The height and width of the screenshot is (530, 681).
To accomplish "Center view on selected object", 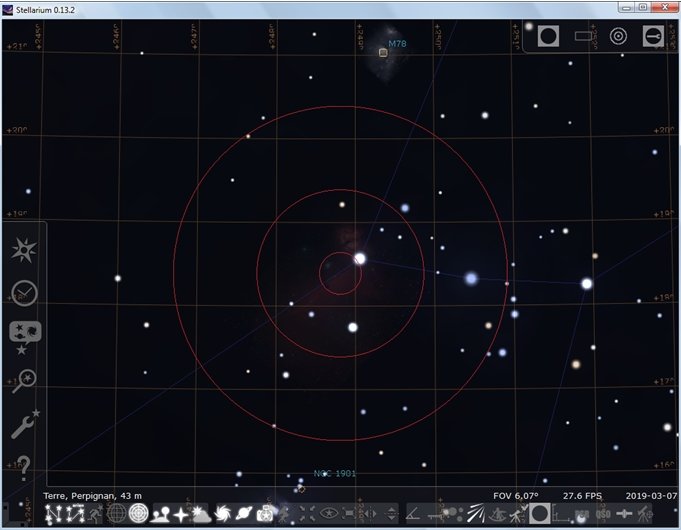I will tap(307, 514).
